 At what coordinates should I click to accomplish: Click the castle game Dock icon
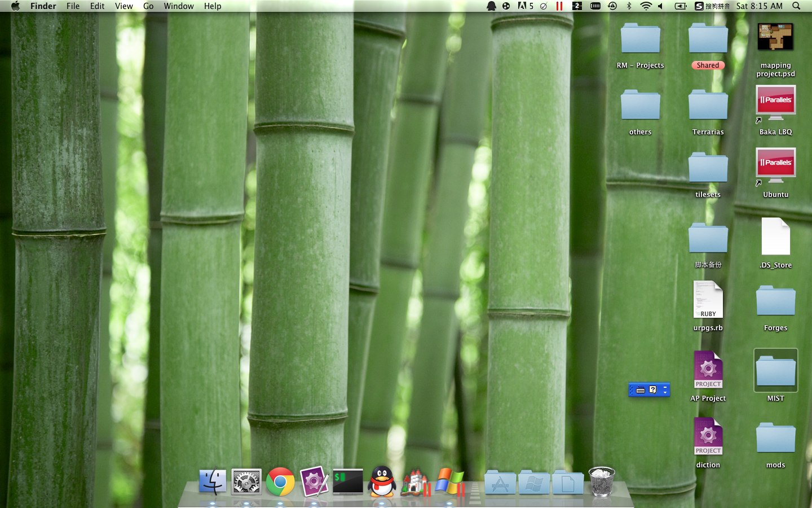click(416, 481)
